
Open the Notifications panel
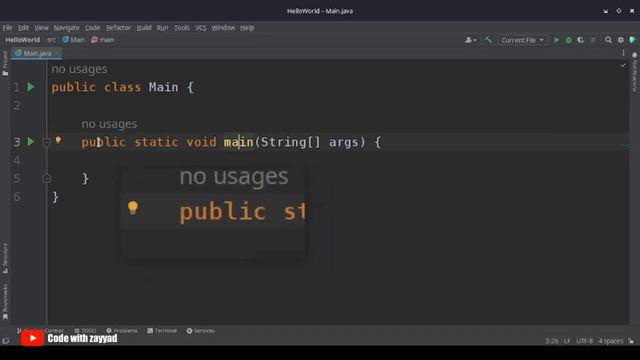[634, 72]
